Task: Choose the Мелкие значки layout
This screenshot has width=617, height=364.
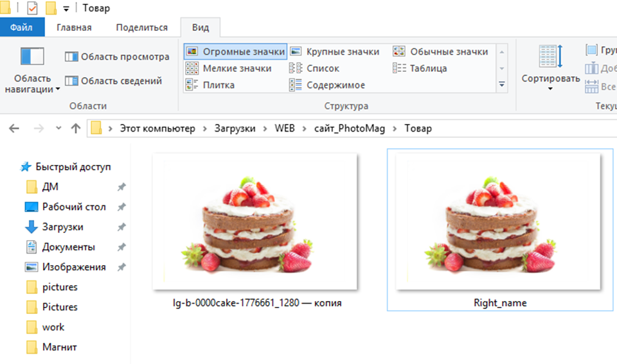Action: (x=229, y=69)
